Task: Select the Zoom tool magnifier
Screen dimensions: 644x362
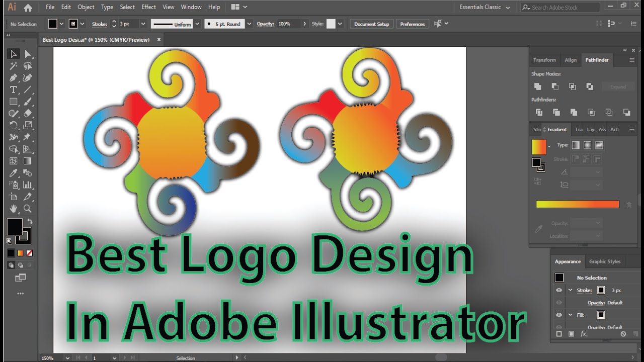Action: click(x=28, y=209)
